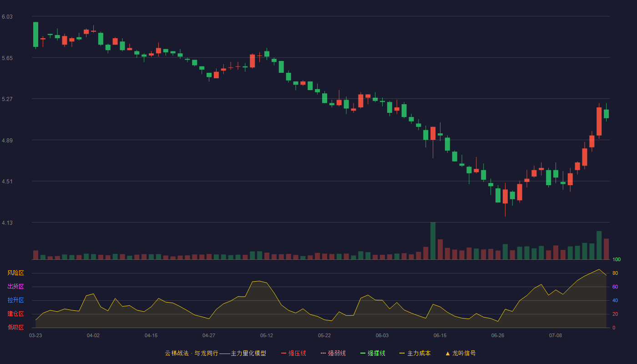Click the 05-22 date label
The height and width of the screenshot is (364, 637).
(x=324, y=335)
